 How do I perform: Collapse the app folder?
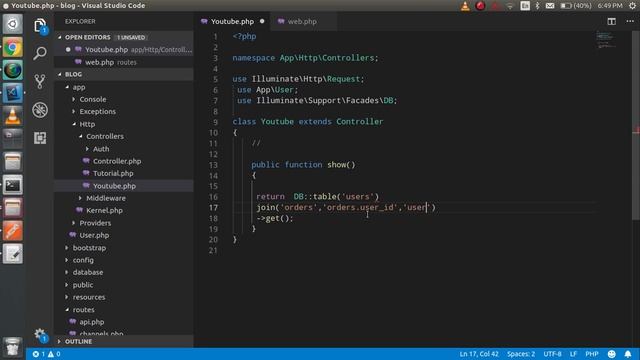[79, 87]
